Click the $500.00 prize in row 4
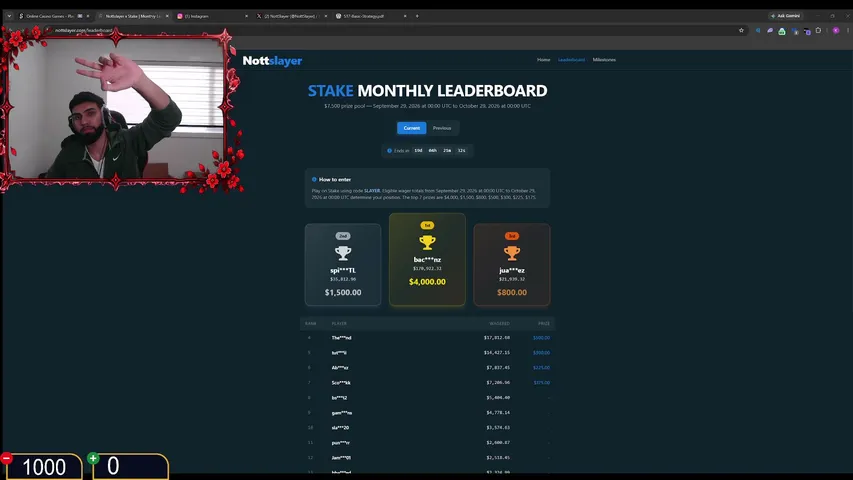This screenshot has width=853, height=480. coord(541,338)
